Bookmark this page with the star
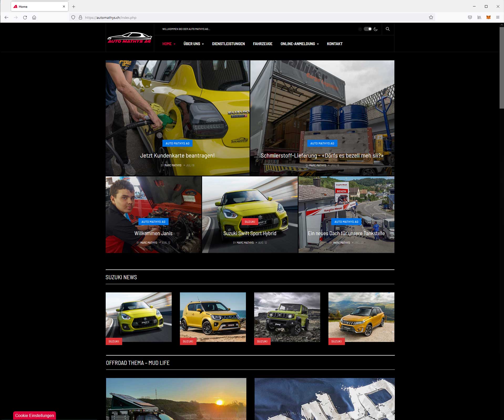 431,18
